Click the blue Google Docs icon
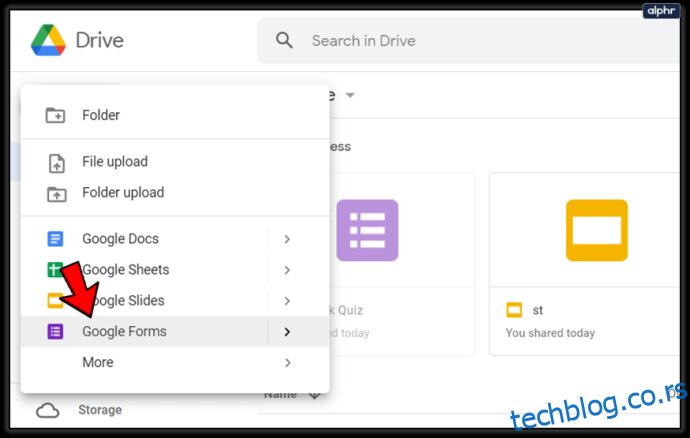Screen dimensions: 690x438 pyautogui.click(x=55, y=239)
